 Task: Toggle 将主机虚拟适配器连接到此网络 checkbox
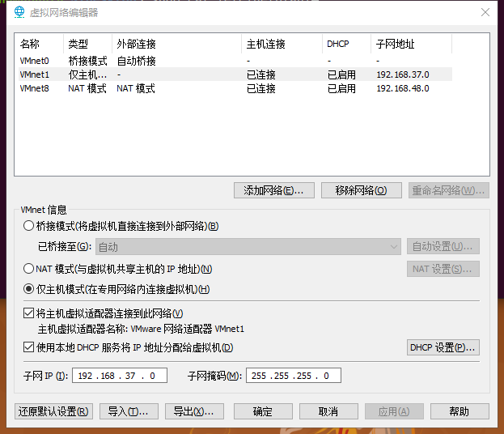[x=28, y=313]
